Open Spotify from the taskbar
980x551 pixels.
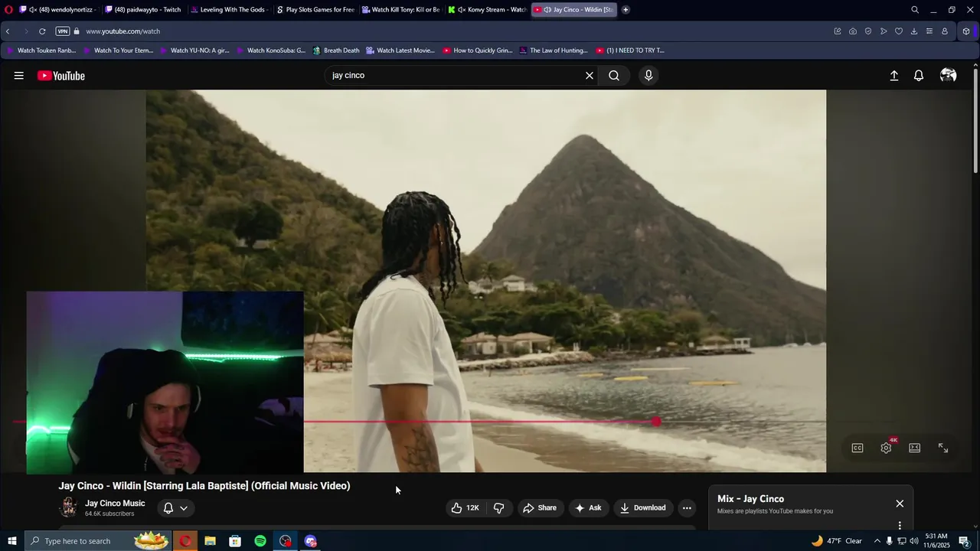click(260, 541)
